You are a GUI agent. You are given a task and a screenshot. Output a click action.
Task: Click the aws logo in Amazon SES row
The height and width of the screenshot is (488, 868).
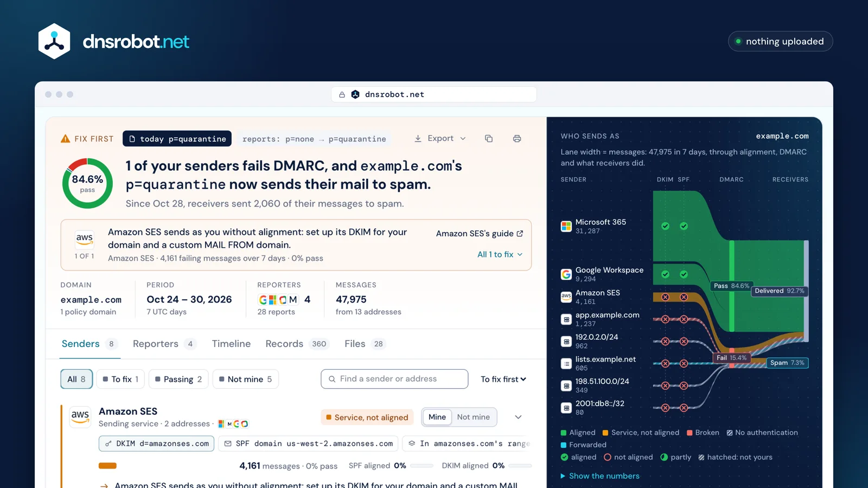[80, 416]
